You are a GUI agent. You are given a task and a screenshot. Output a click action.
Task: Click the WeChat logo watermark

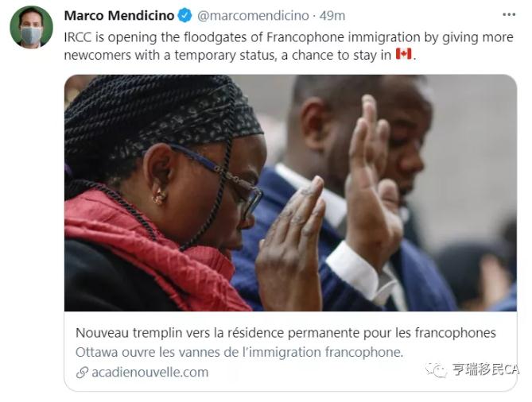437,369
